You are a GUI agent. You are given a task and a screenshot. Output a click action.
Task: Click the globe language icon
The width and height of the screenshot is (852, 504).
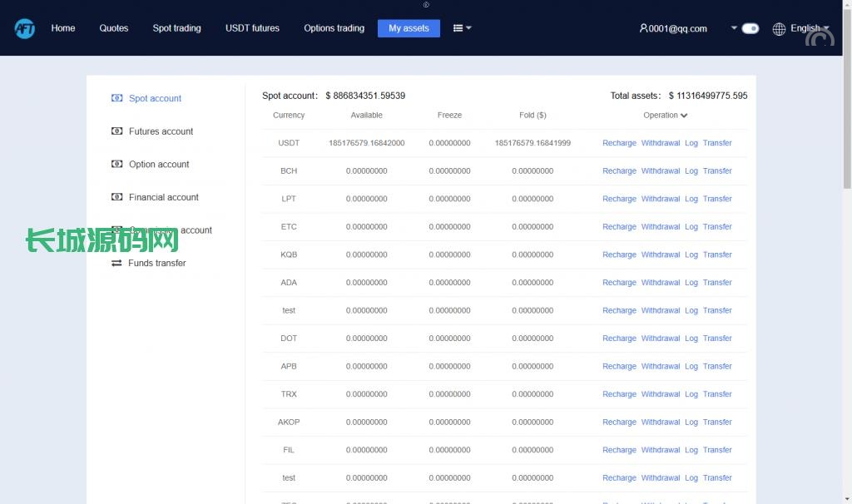[779, 29]
